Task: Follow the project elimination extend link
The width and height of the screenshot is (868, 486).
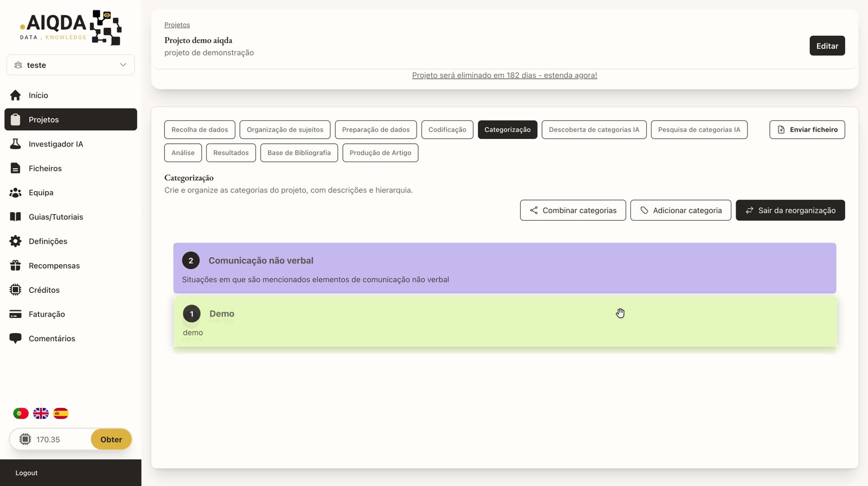Action: (x=505, y=75)
